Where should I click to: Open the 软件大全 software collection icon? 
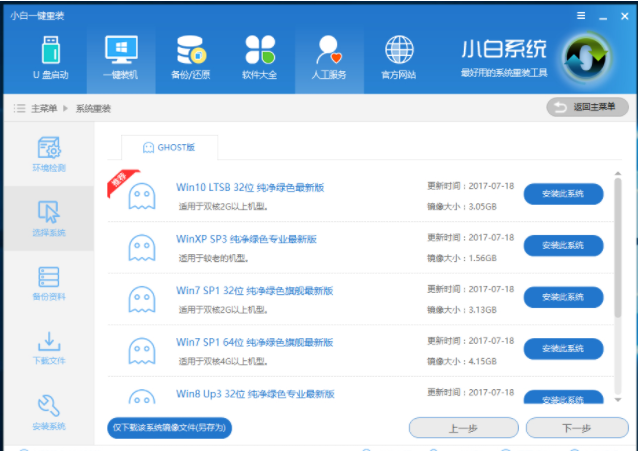click(259, 56)
